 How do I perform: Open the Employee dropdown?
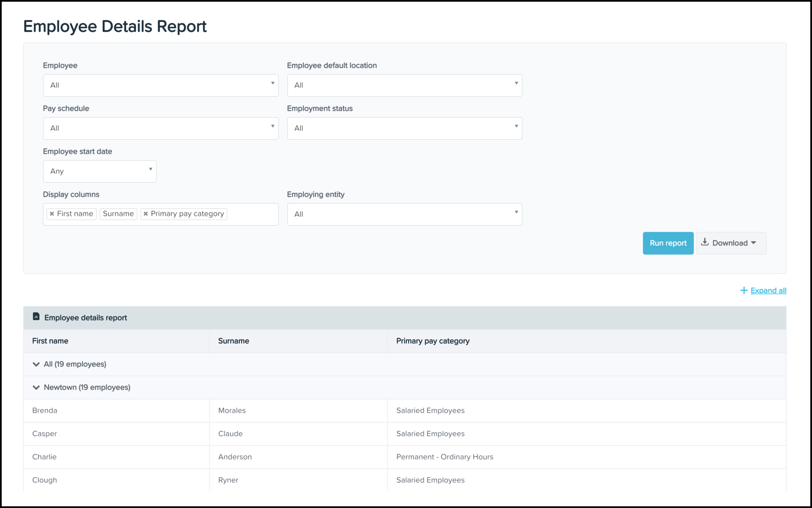pyautogui.click(x=161, y=85)
